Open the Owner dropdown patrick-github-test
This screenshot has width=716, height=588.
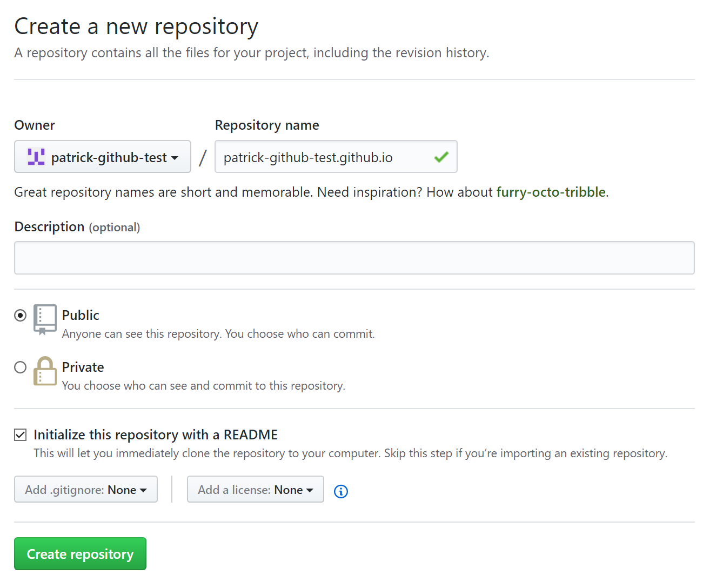point(103,157)
